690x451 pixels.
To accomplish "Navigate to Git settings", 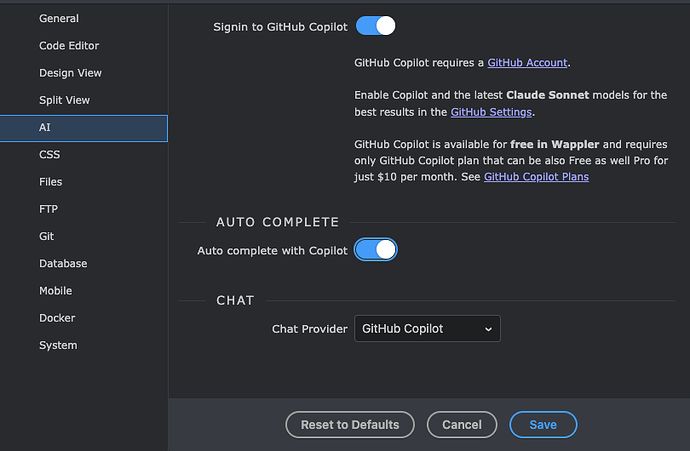I will pyautogui.click(x=48, y=237).
